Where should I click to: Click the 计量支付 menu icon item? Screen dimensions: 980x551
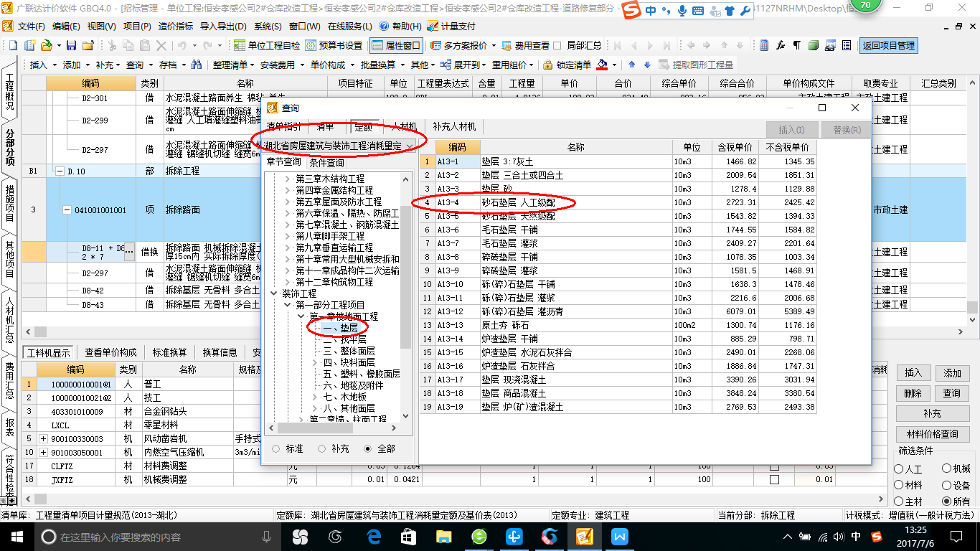coord(451,27)
